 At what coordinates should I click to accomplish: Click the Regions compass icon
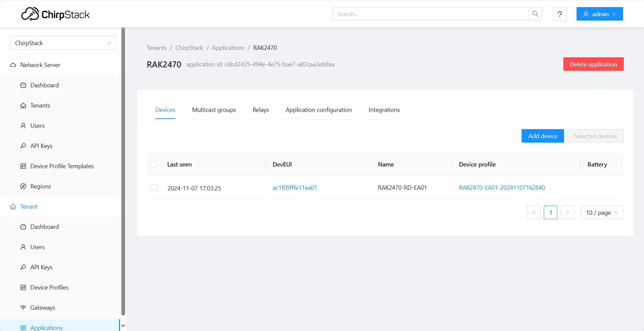tap(23, 186)
